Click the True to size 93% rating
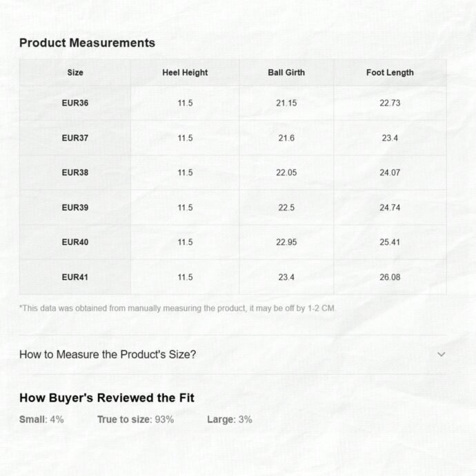Viewport: 476px width, 476px height. click(x=135, y=419)
